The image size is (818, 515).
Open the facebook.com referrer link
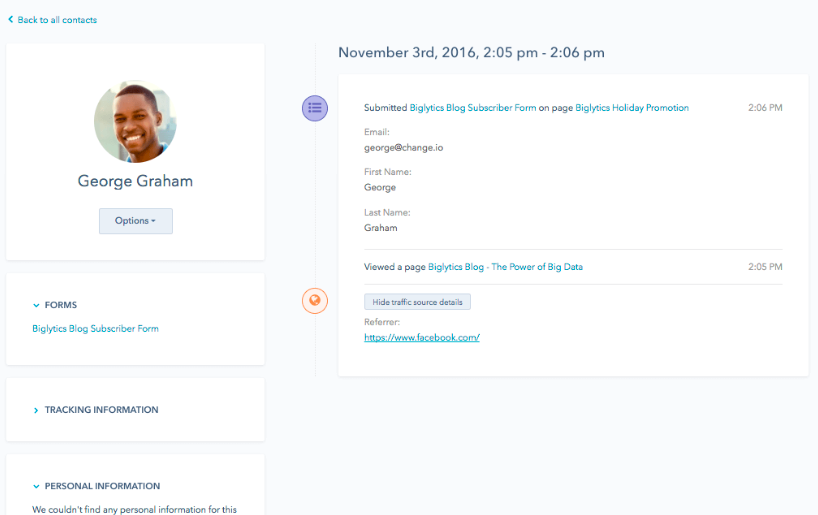point(422,338)
